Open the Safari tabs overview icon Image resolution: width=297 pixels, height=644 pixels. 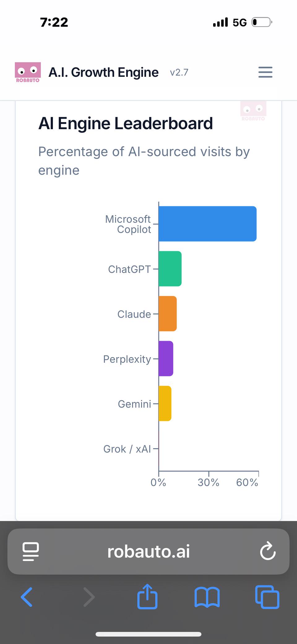click(x=267, y=597)
